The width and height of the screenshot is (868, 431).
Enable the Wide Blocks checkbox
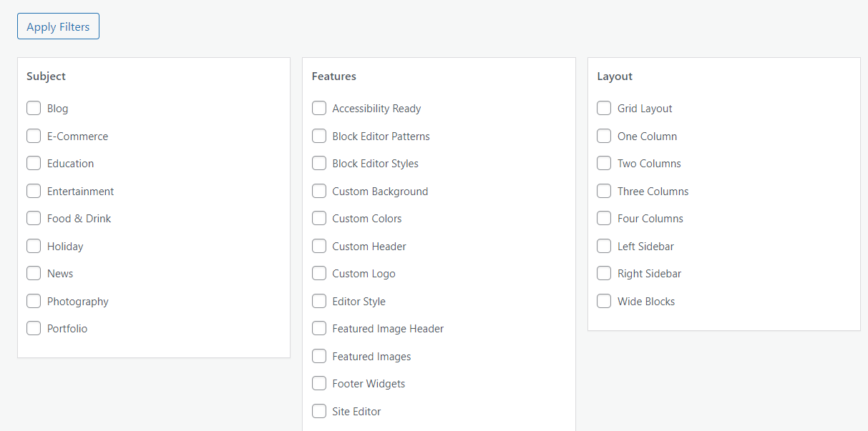[x=604, y=301]
